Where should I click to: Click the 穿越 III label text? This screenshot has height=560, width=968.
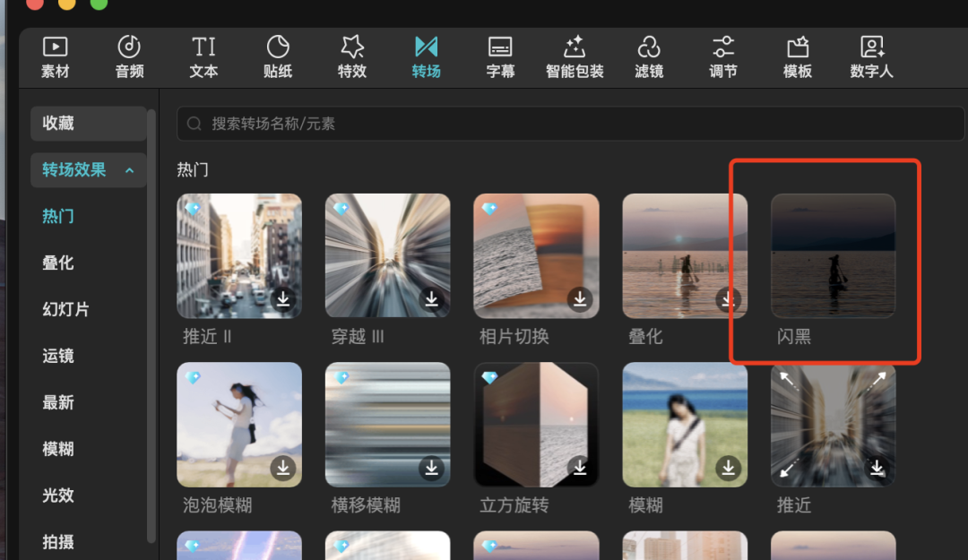pyautogui.click(x=358, y=337)
